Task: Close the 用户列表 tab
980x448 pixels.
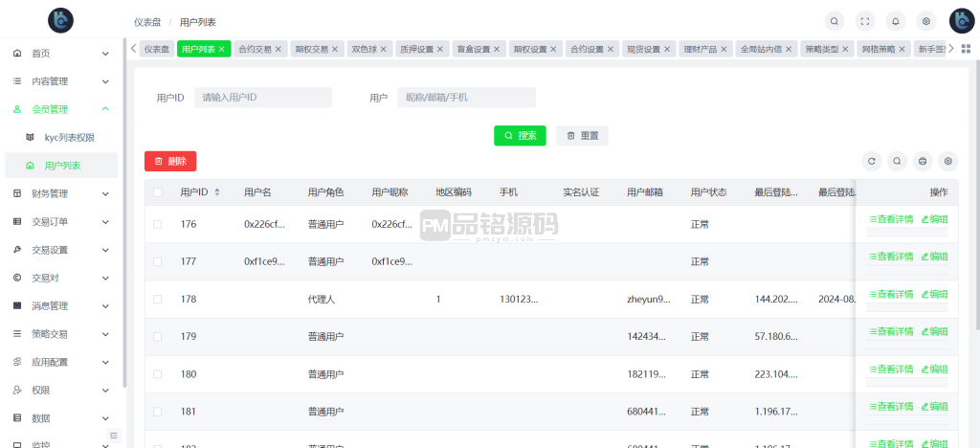Action: click(x=221, y=50)
